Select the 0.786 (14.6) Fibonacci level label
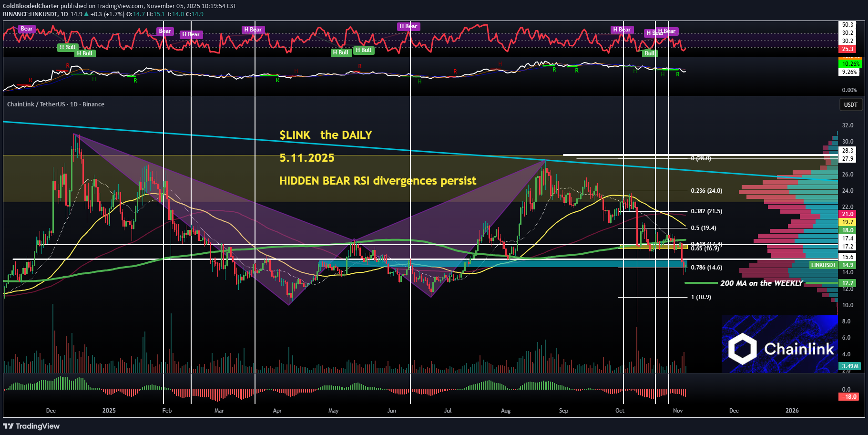868x435 pixels. point(706,268)
